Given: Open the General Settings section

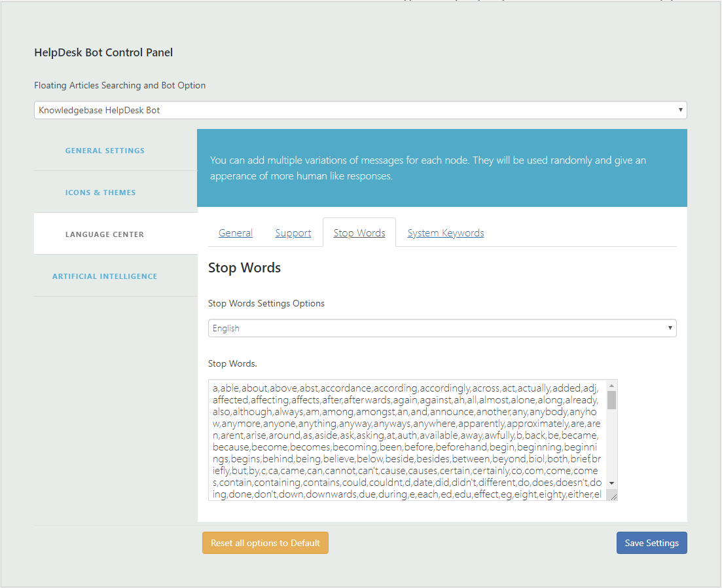Looking at the screenshot, I should (x=105, y=151).
